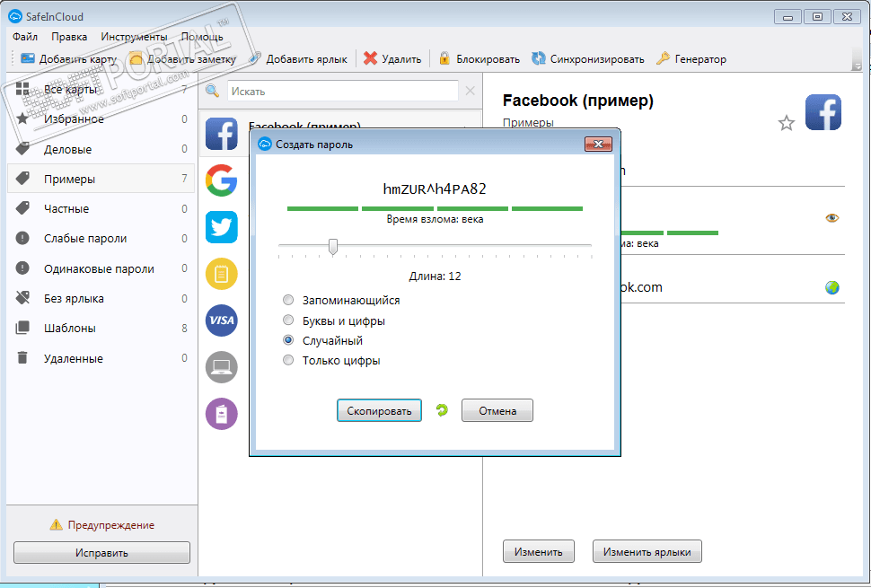Image resolution: width=871 pixels, height=588 pixels.
Task: Click the Отмена button
Action: point(497,410)
